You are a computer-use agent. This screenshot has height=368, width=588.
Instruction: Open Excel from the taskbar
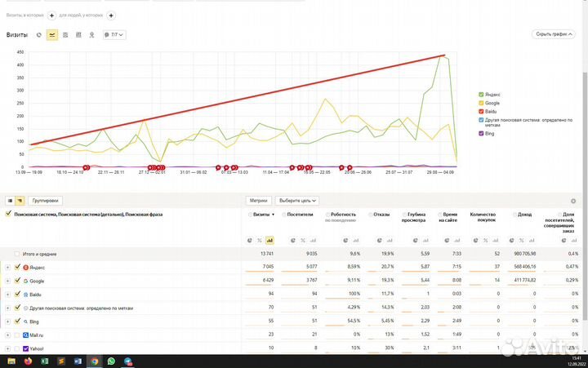(45, 361)
